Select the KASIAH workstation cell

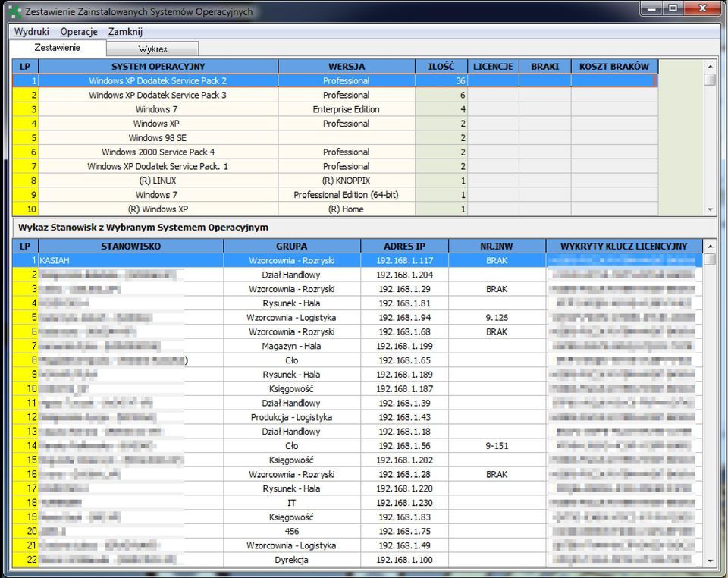tap(131, 260)
